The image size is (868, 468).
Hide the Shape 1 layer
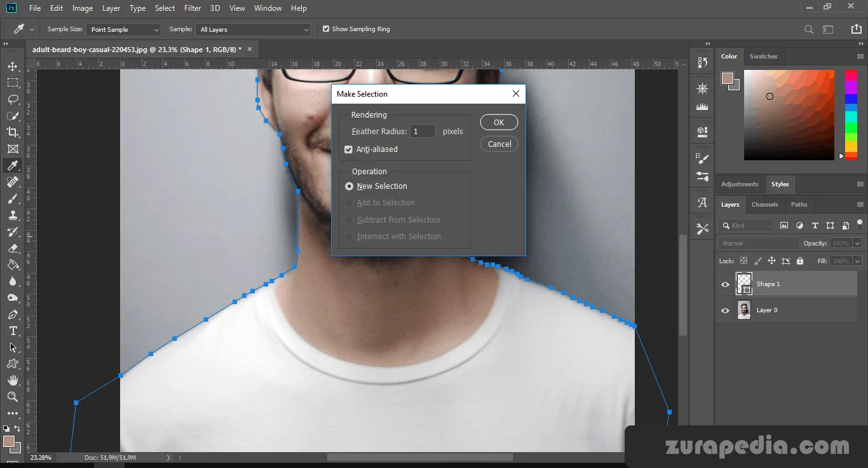(x=725, y=284)
